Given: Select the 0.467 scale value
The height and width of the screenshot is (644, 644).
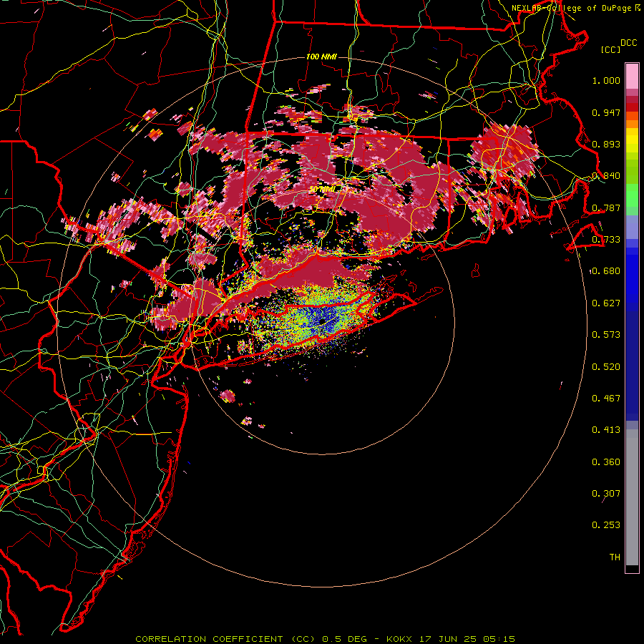Looking at the screenshot, I should pyautogui.click(x=606, y=399).
